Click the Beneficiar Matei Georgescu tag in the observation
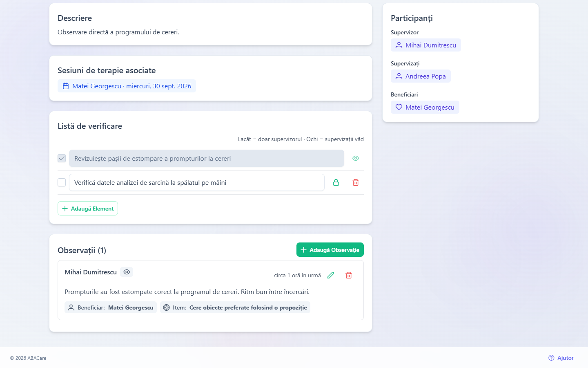Viewport: 588px width, 368px height. [111, 307]
